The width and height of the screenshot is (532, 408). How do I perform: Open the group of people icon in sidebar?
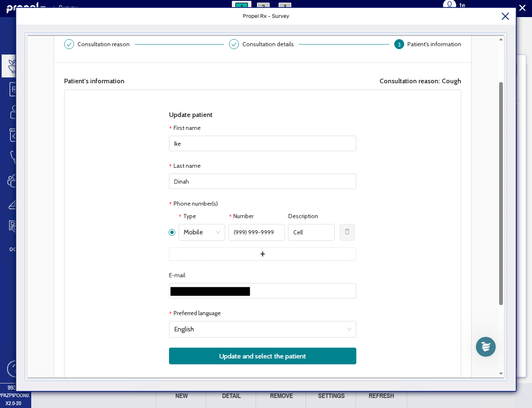pyautogui.click(x=12, y=181)
